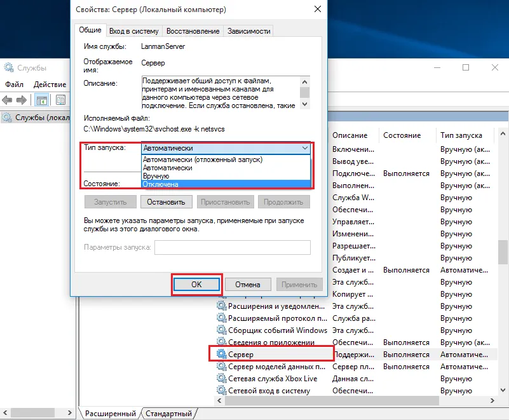The height and width of the screenshot is (420, 509).
Task: Select the Сервер service gear icon
Action: click(x=221, y=354)
